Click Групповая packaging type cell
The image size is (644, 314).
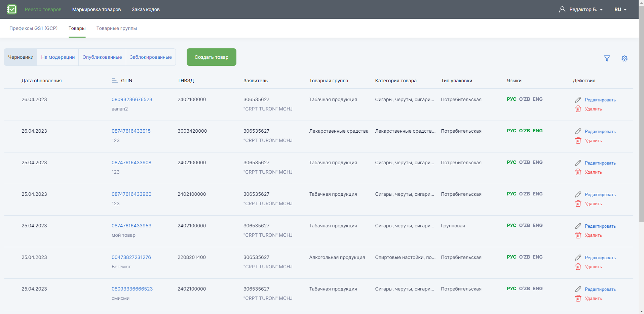click(x=453, y=226)
